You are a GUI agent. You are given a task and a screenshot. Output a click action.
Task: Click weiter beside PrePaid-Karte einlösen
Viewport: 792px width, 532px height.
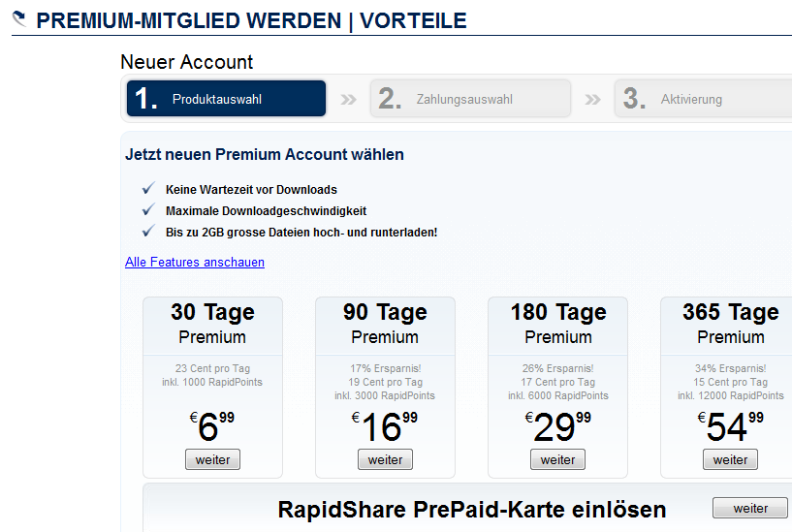click(750, 508)
